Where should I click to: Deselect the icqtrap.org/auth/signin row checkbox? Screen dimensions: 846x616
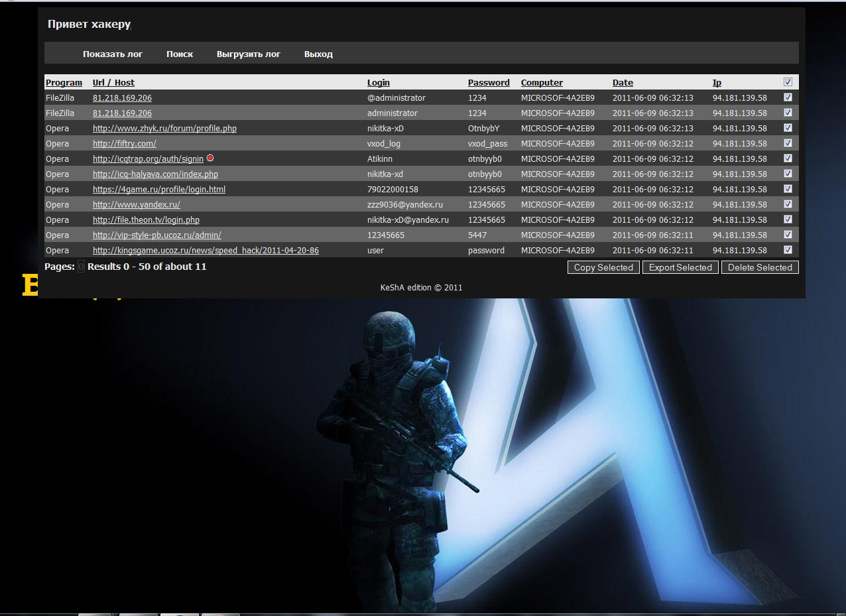pos(788,158)
